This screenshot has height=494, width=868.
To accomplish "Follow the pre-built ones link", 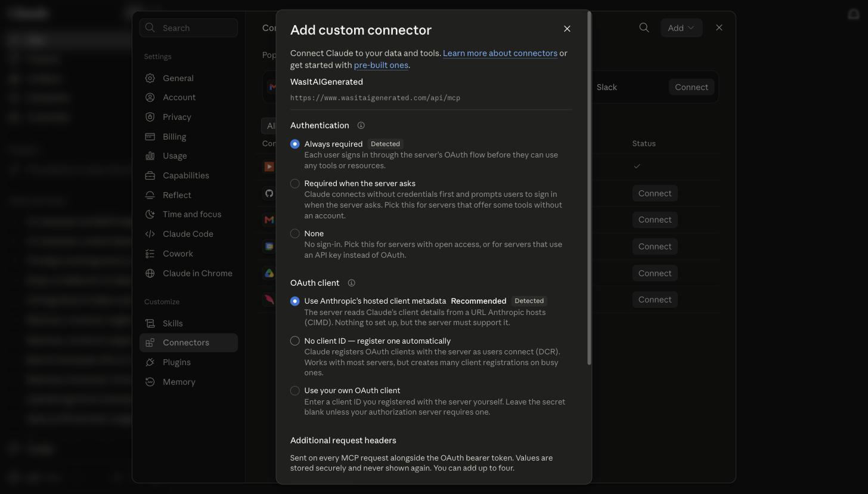I will 381,65.
